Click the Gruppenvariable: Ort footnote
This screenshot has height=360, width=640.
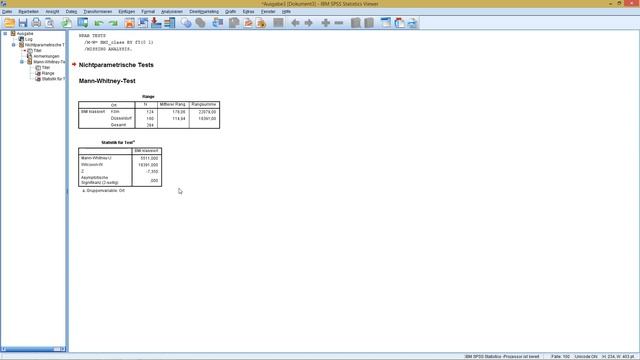[x=104, y=191]
